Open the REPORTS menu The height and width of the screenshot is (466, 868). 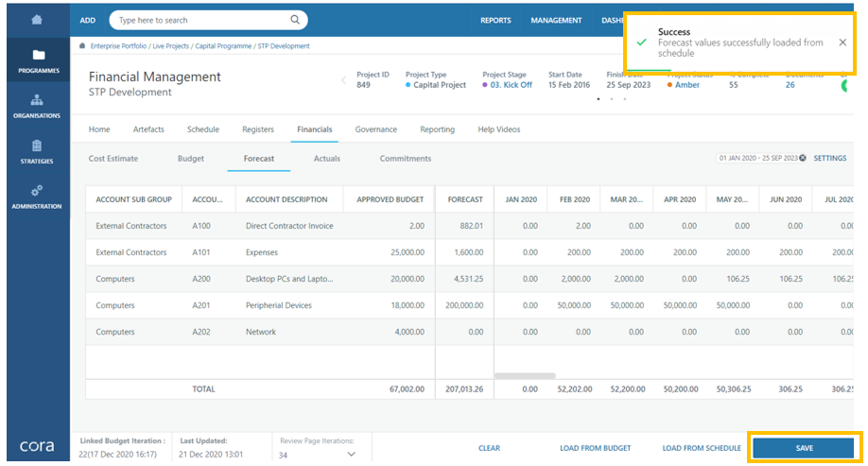tap(495, 20)
